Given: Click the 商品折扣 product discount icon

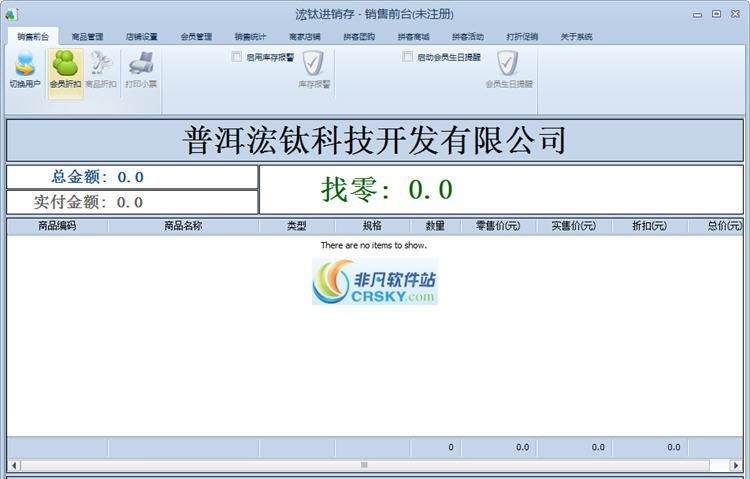Looking at the screenshot, I should click(x=101, y=70).
